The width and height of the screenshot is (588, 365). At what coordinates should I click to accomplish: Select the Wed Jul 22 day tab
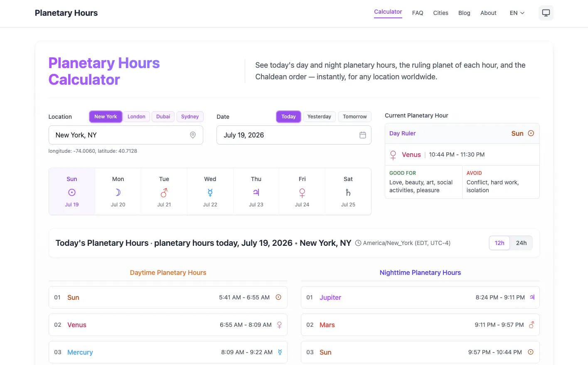coord(210,191)
